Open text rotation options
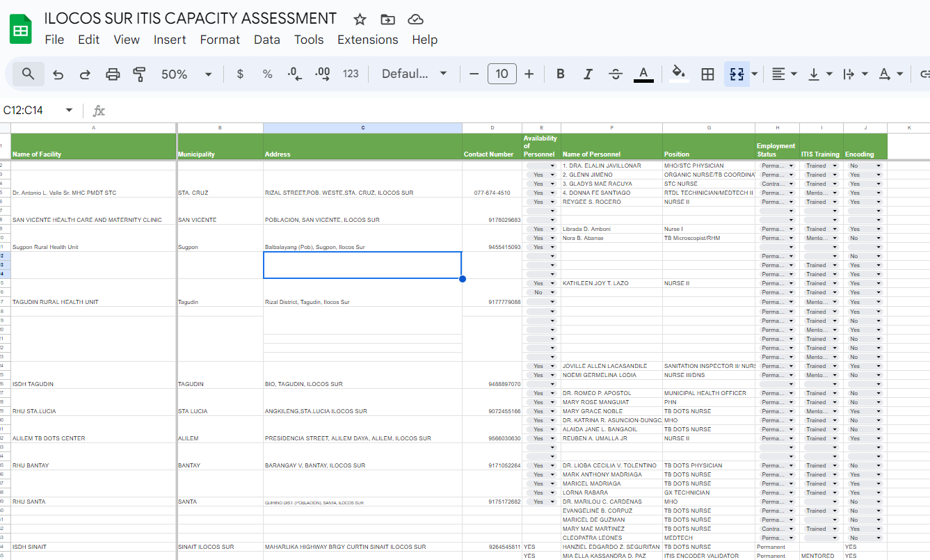The width and height of the screenshot is (930, 560). (x=890, y=74)
